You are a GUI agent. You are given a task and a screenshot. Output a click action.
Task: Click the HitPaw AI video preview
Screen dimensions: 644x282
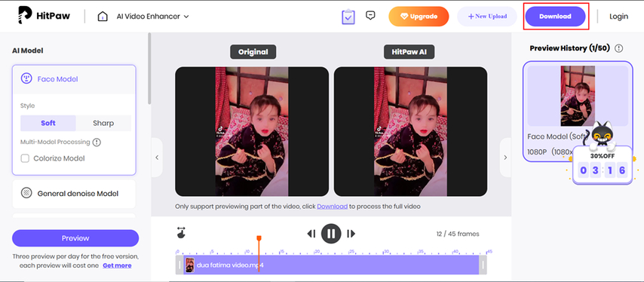(410, 131)
